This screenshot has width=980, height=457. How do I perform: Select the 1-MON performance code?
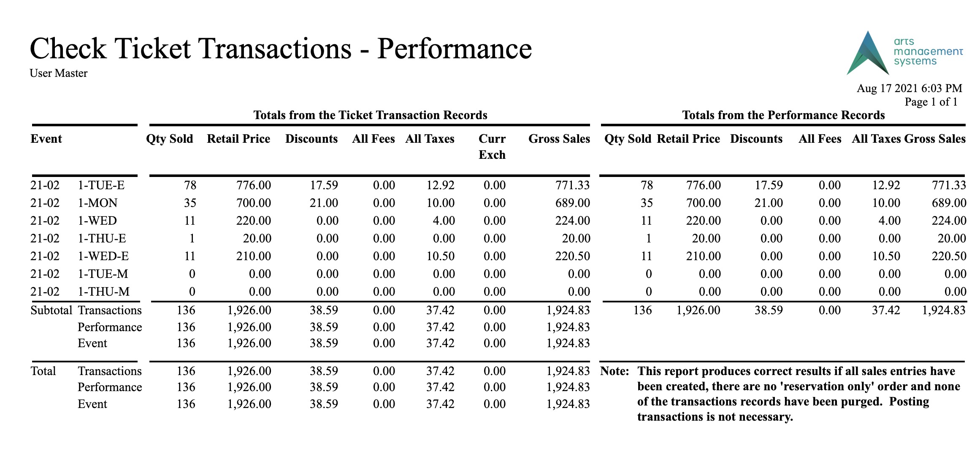pos(97,203)
